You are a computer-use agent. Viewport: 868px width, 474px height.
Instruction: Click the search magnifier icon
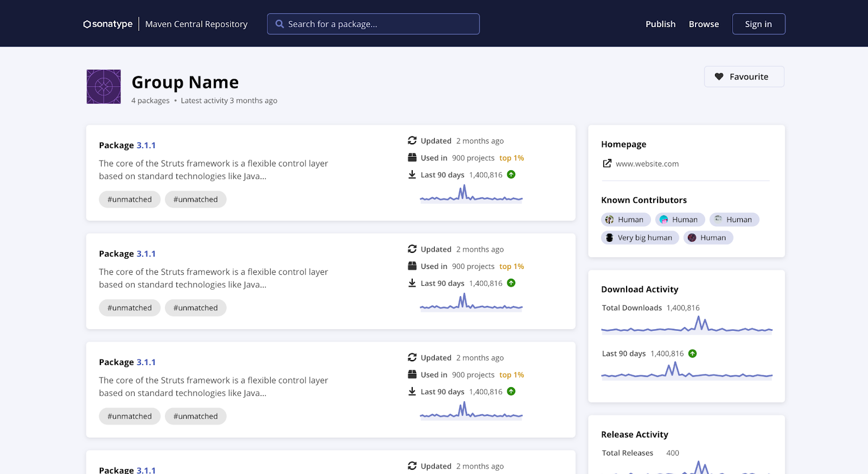279,24
